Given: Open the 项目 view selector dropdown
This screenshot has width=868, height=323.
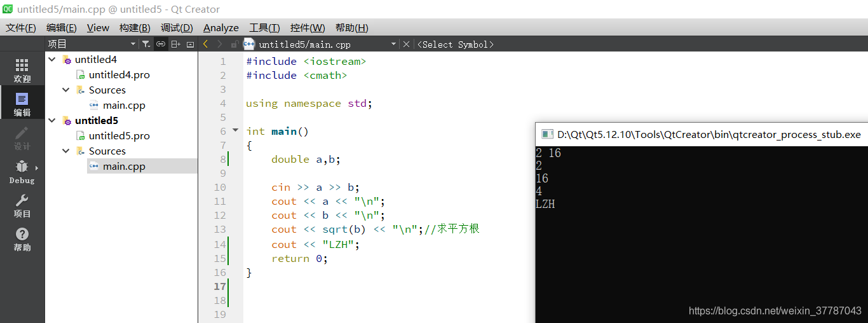Looking at the screenshot, I should point(133,44).
